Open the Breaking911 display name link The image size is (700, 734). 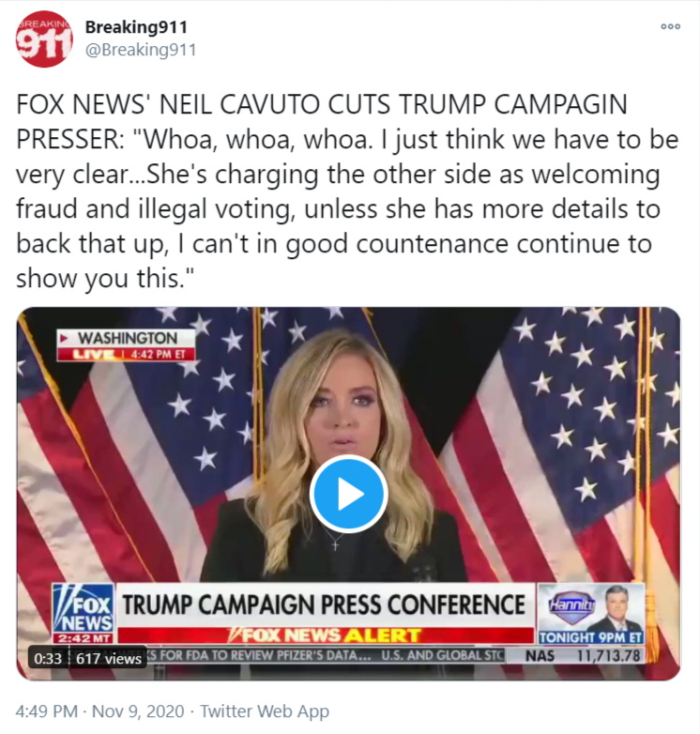136,27
